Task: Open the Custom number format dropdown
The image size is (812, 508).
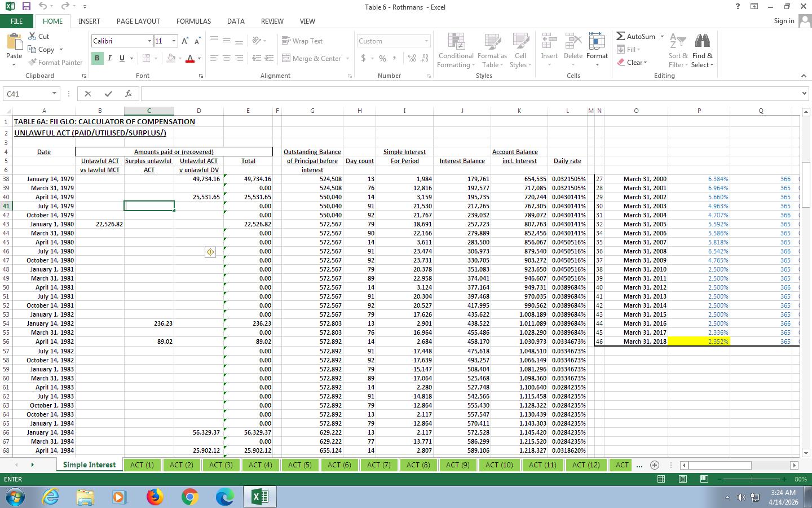Action: (426, 41)
